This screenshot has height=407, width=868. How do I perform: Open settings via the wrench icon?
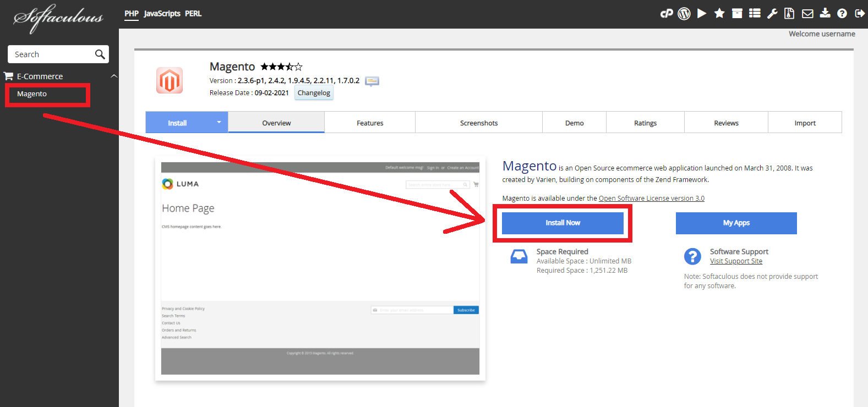[x=772, y=14]
